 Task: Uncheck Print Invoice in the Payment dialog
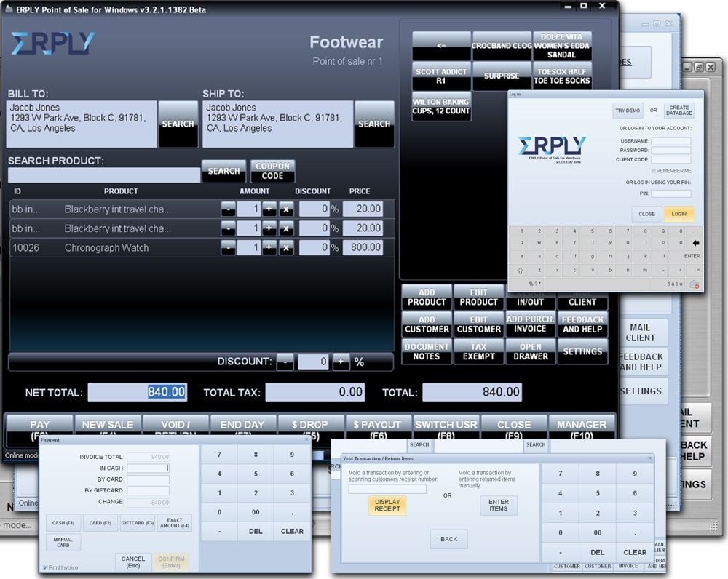pos(45,567)
